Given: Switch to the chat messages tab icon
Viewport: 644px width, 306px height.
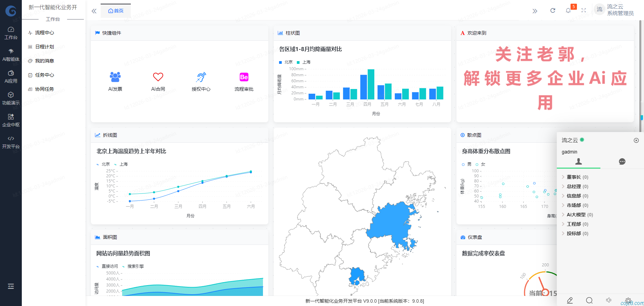Looking at the screenshot, I should coord(622,162).
